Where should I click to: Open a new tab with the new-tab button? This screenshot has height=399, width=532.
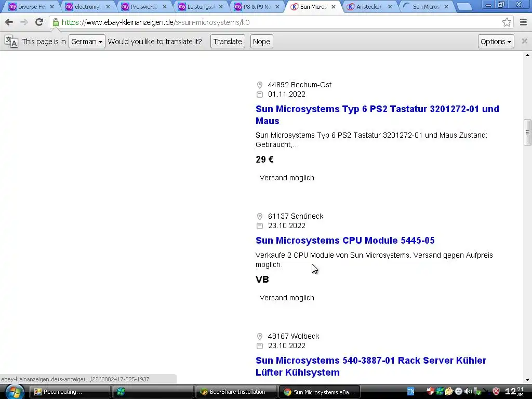[463, 7]
